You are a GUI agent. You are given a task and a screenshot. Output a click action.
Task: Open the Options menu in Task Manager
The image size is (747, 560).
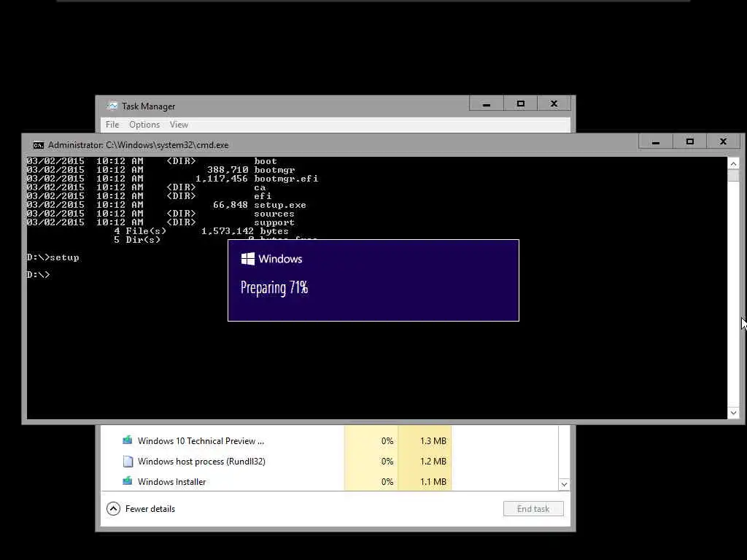pyautogui.click(x=144, y=125)
